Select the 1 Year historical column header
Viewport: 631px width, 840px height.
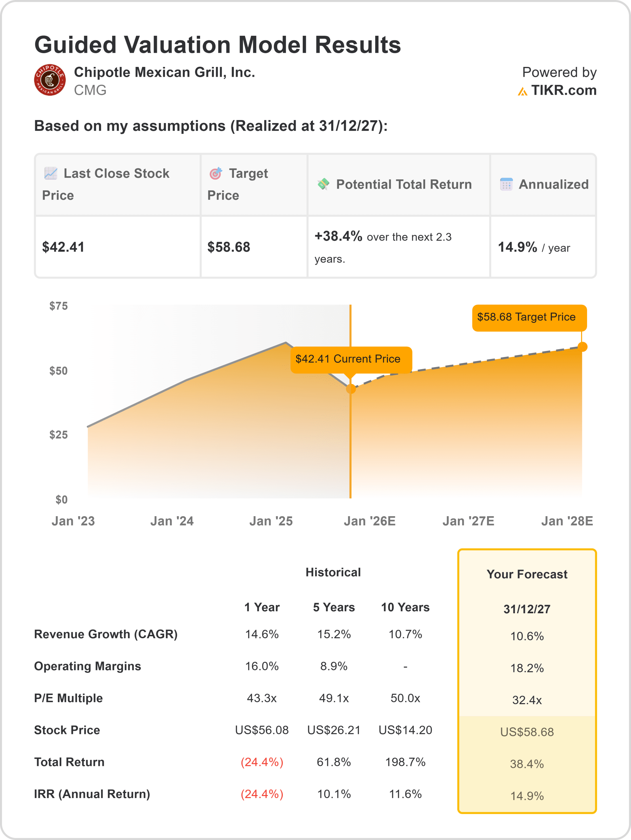[262, 607]
